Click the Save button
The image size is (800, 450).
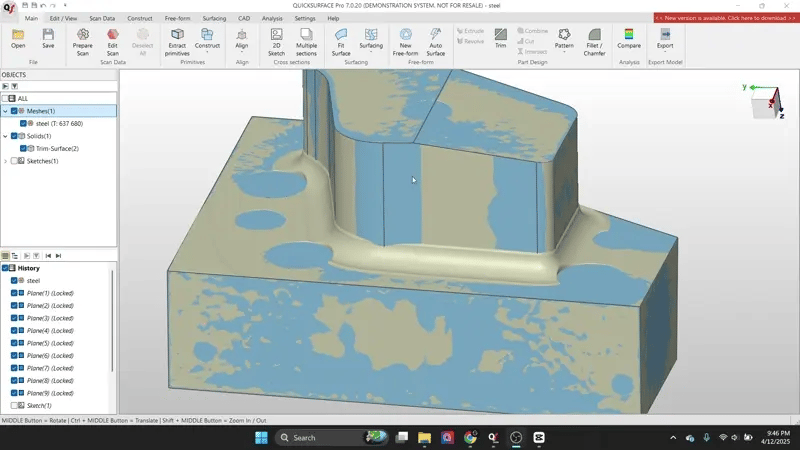[x=48, y=39]
